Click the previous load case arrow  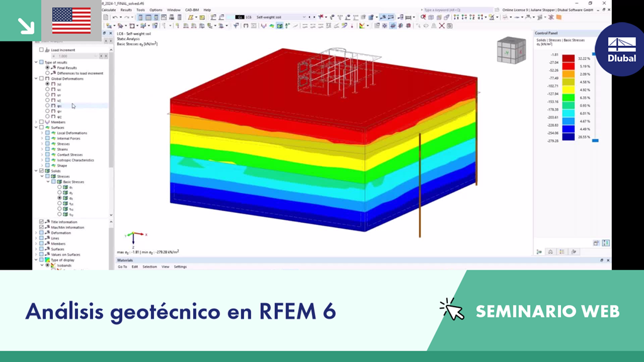tap(309, 17)
